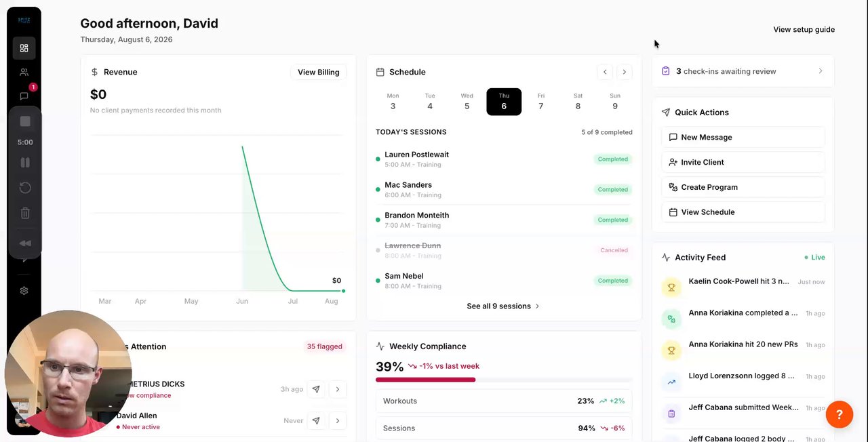
Task: Restart the recording with circular arrow
Action: coord(25,188)
